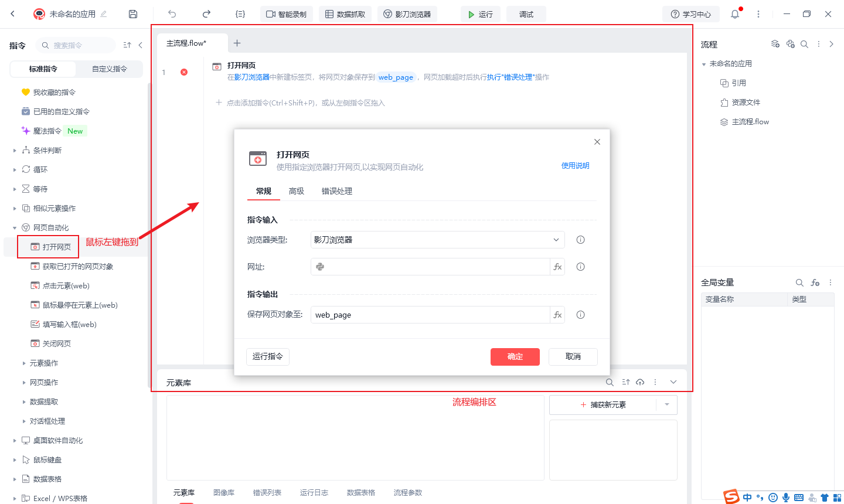844x504 pixels.
Task: Switch to 自定义指令 tab
Action: pos(110,69)
